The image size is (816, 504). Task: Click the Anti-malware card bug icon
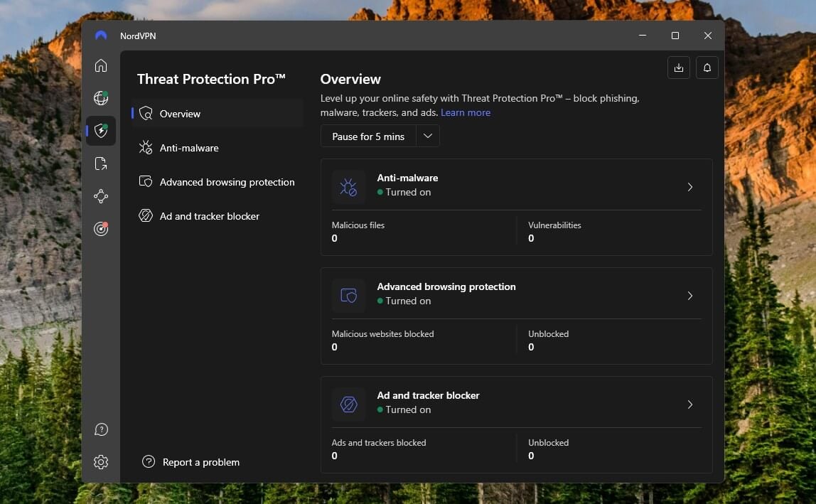[x=348, y=186]
